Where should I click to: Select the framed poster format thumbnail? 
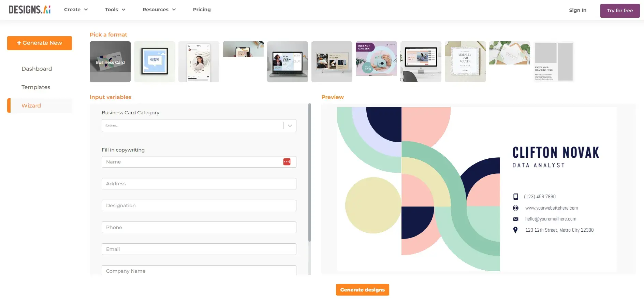[155, 62]
